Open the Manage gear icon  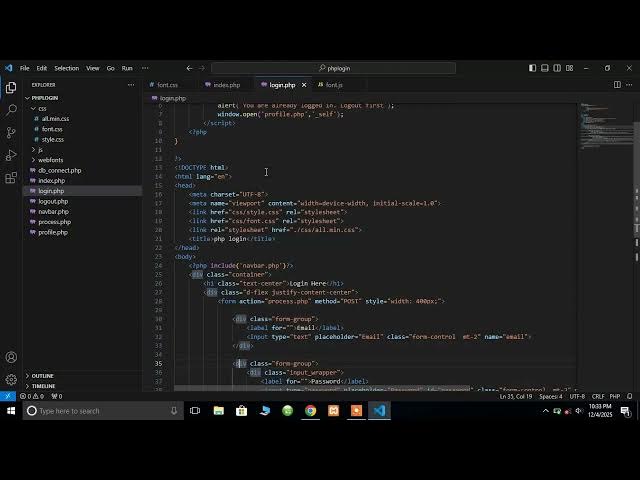pyautogui.click(x=11, y=379)
